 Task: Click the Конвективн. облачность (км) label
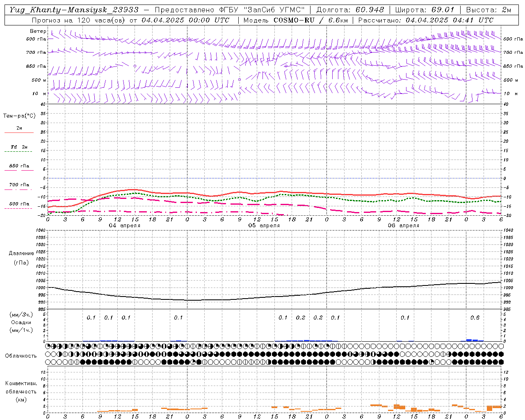21,391
